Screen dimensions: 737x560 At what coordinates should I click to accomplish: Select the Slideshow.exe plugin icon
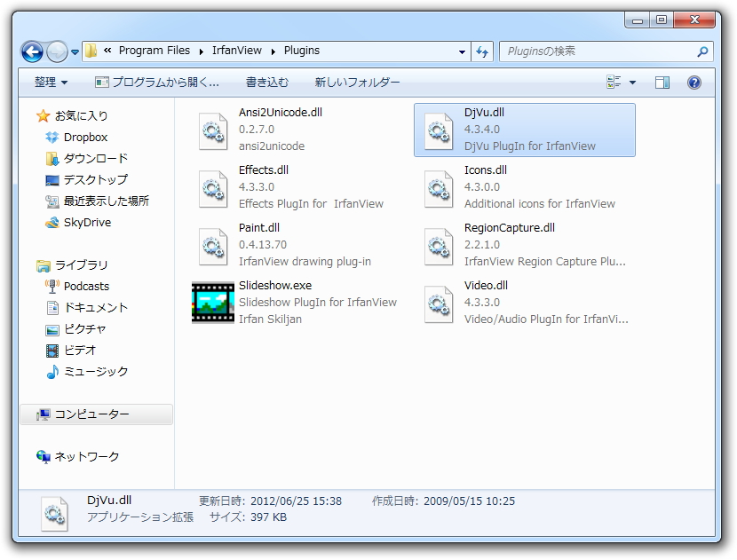tap(212, 303)
